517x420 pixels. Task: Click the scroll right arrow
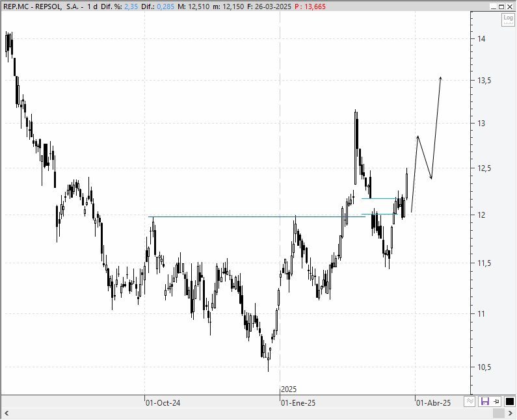[510, 413]
